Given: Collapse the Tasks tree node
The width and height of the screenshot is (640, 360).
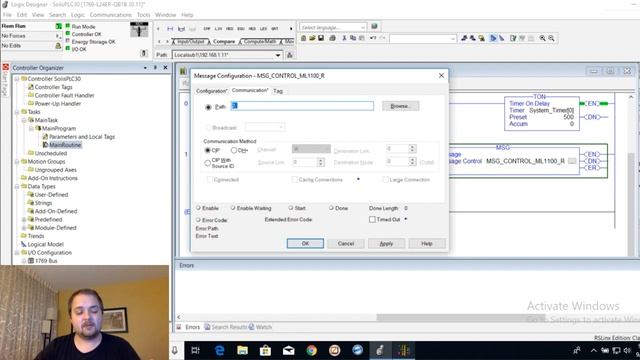Looking at the screenshot, I should (x=17, y=112).
